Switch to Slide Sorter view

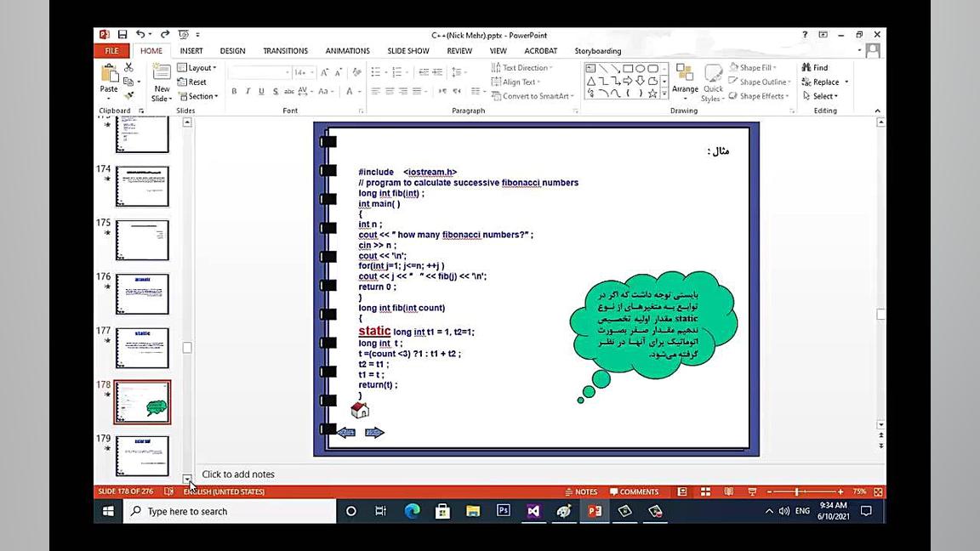point(705,491)
